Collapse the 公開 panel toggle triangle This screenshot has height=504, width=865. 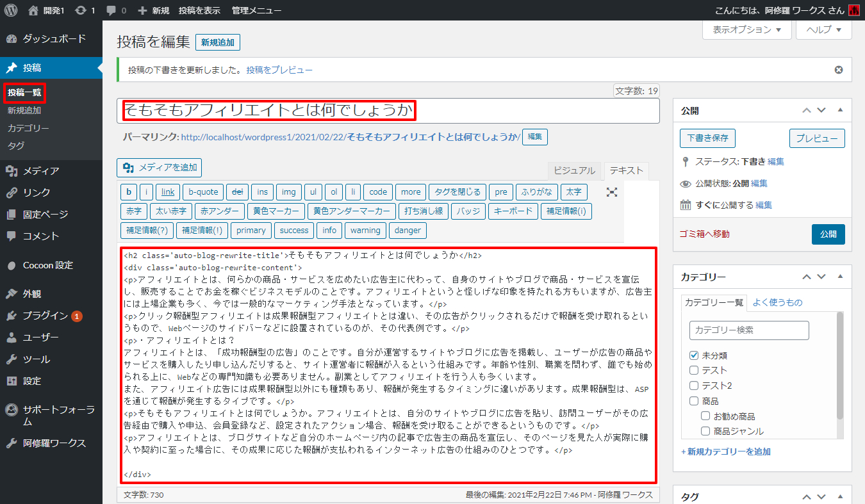click(x=840, y=110)
